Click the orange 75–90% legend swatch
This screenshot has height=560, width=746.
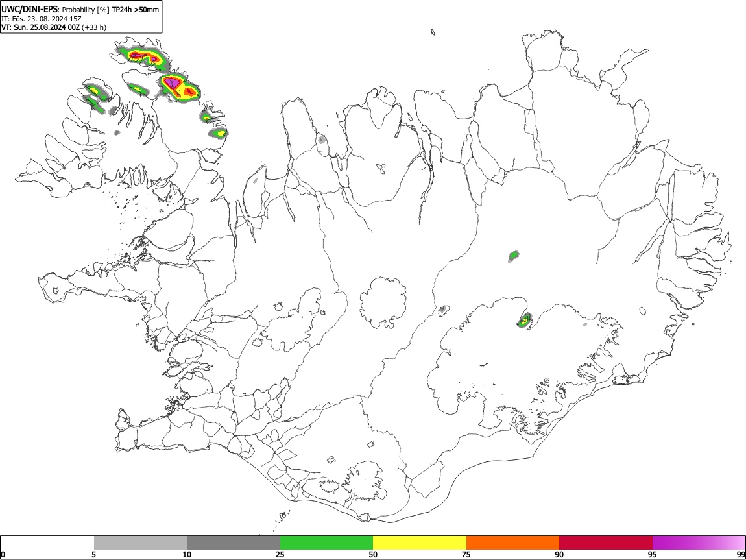pyautogui.click(x=512, y=542)
